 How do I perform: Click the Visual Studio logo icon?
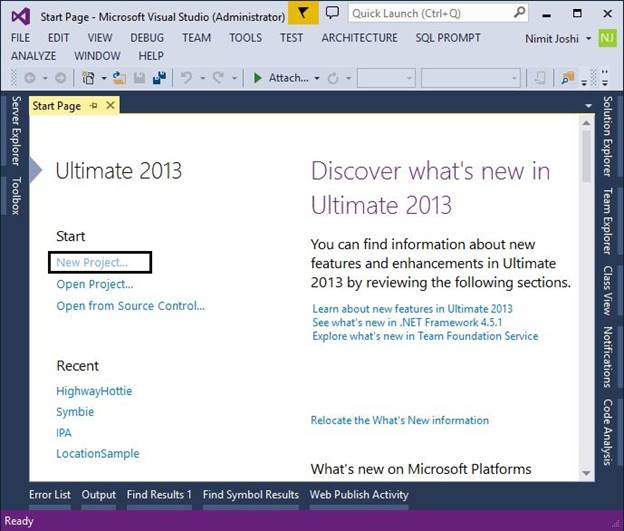21,16
